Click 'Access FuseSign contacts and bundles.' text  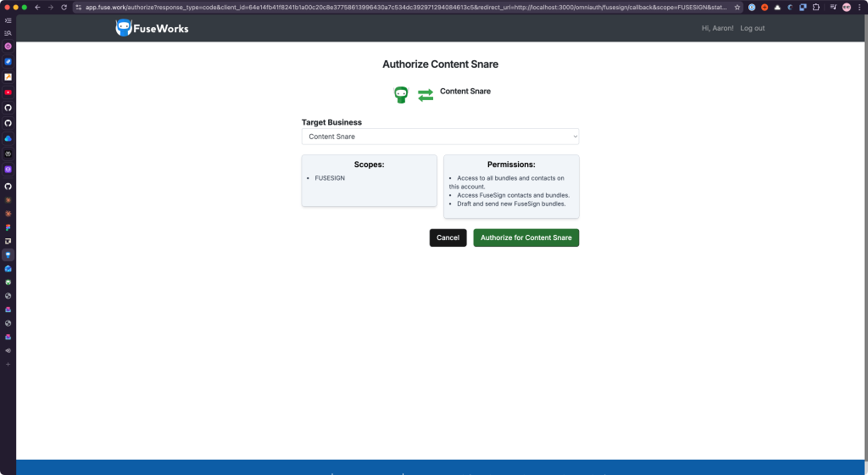[x=513, y=195]
